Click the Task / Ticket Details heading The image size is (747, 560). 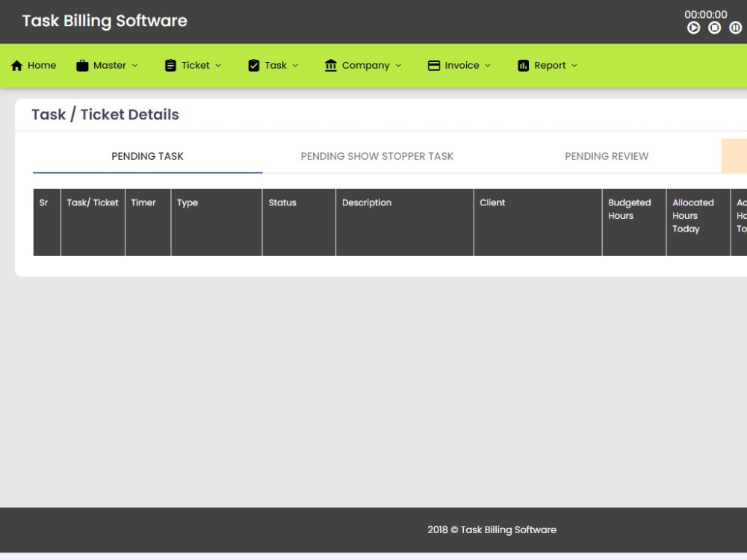tap(105, 115)
